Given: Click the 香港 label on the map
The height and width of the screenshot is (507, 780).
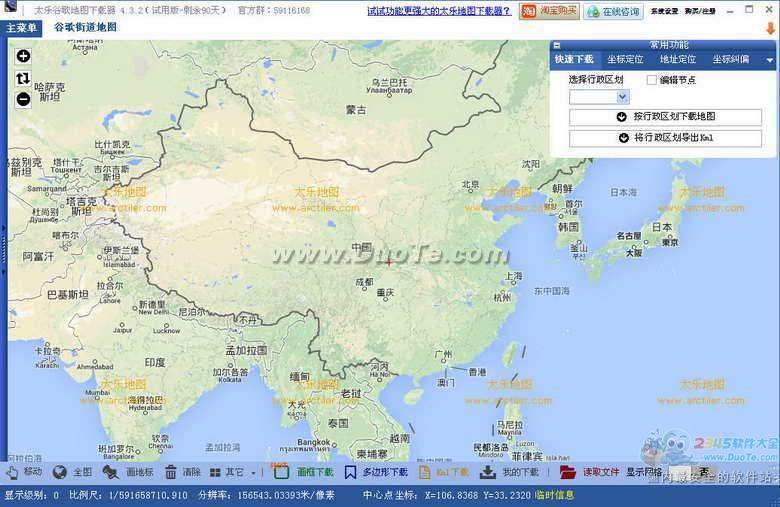Looking at the screenshot, I should [478, 372].
